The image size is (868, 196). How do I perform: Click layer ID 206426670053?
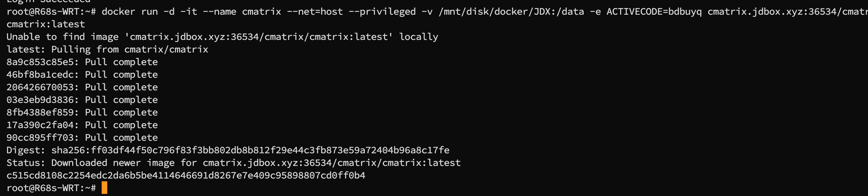[40, 87]
